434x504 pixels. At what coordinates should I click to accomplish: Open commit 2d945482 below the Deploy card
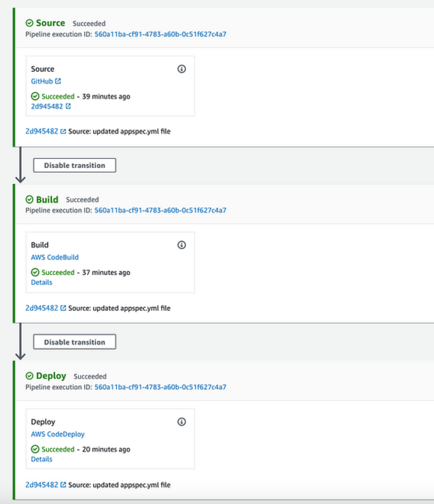tap(42, 485)
